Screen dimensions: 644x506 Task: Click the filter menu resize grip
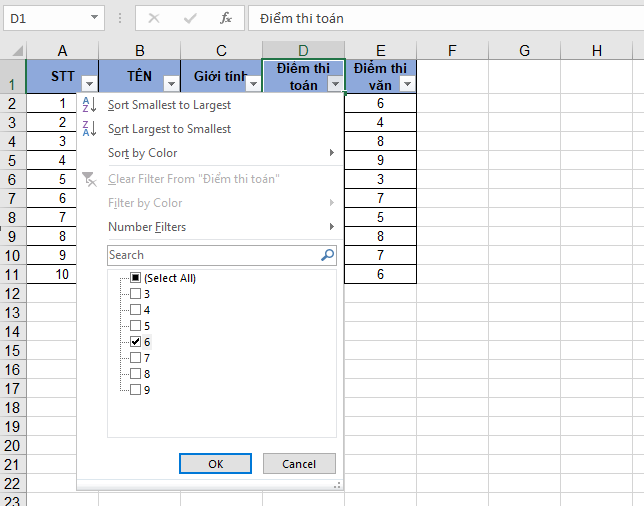[x=337, y=484]
